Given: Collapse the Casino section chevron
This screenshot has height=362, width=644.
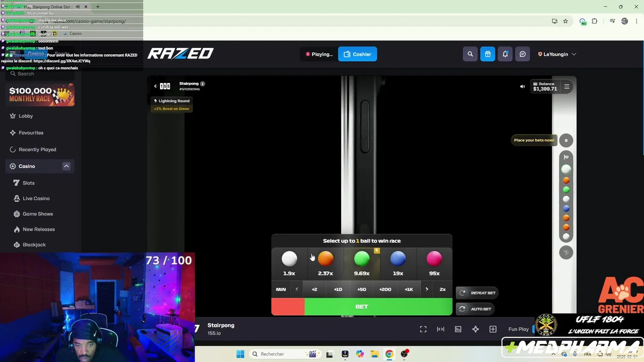Looking at the screenshot, I should tap(66, 166).
